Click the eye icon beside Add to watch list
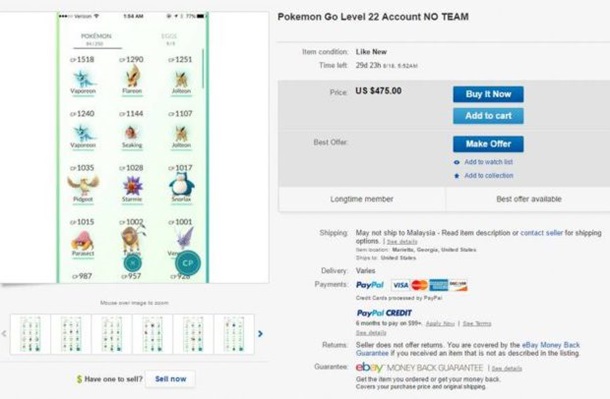The width and height of the screenshot is (610, 399). (457, 162)
